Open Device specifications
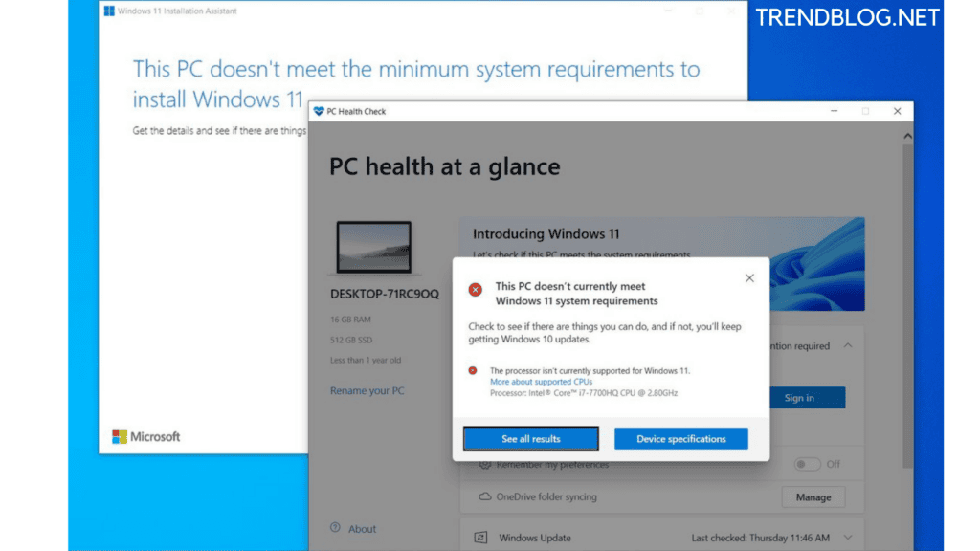Viewport: 980px width, 551px height. [x=680, y=438]
